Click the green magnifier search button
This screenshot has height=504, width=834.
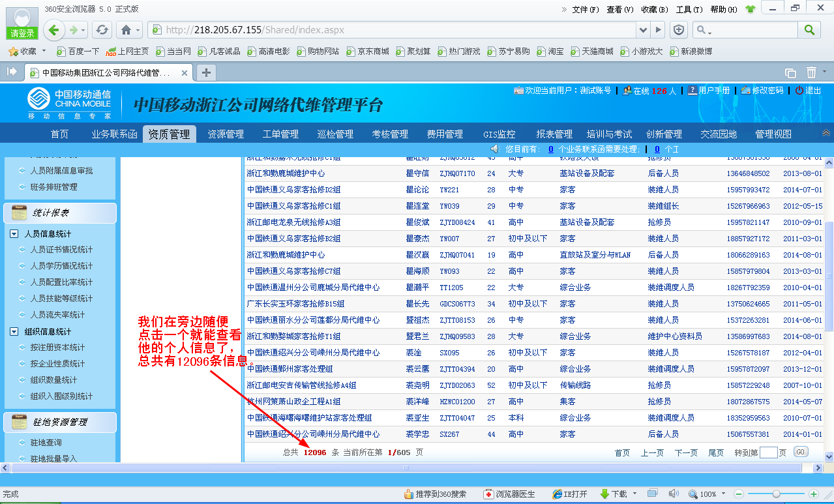click(x=809, y=30)
